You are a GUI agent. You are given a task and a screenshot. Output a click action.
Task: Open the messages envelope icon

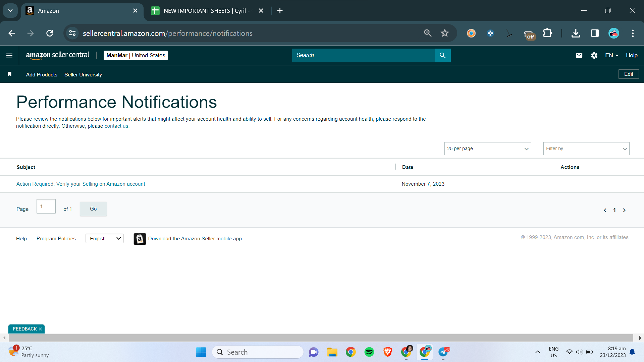(579, 55)
